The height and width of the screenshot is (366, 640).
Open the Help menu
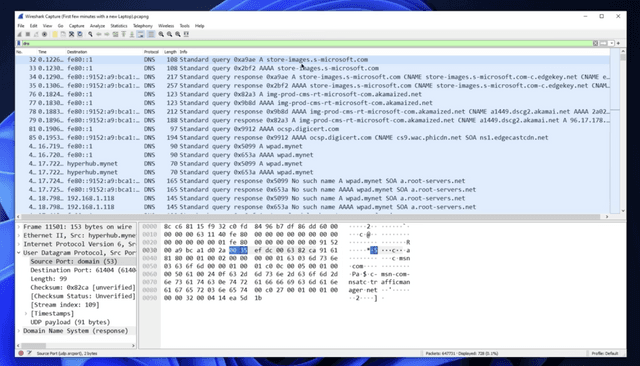tap(199, 26)
